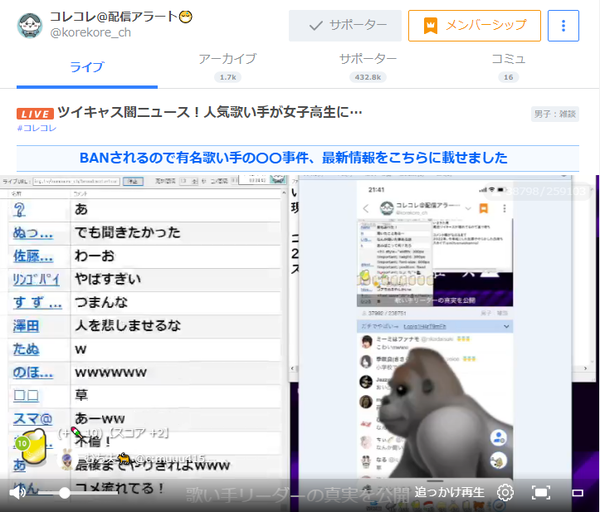Click commenter name のほ…
Screen dimensions: 600x512
tap(33, 372)
